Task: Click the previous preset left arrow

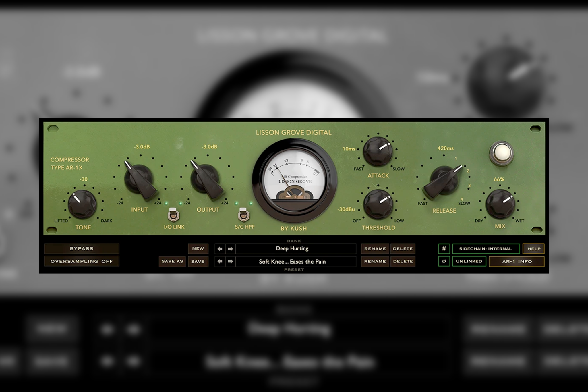Action: click(220, 262)
